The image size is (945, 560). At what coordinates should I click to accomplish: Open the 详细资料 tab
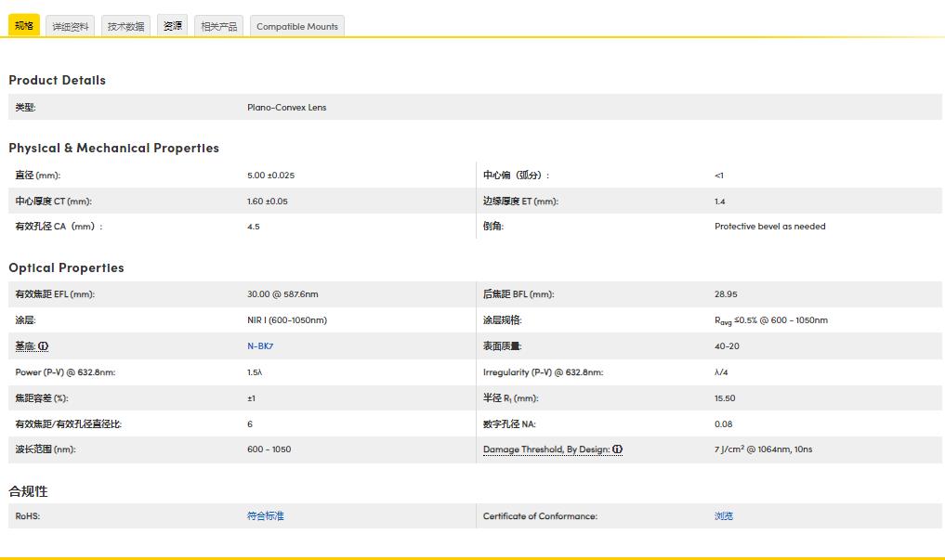(71, 27)
